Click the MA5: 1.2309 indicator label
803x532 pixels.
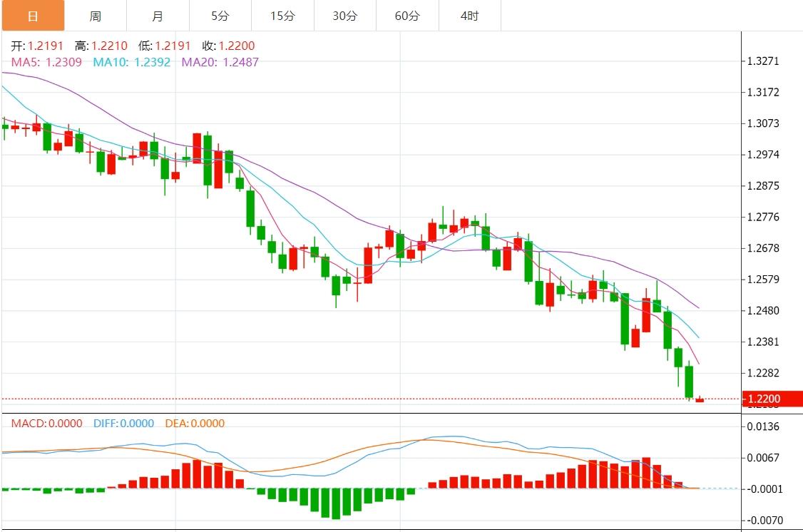pos(46,62)
